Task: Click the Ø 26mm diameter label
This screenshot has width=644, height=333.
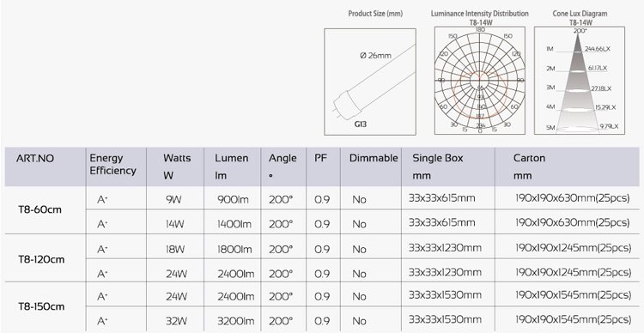Action: 375,56
